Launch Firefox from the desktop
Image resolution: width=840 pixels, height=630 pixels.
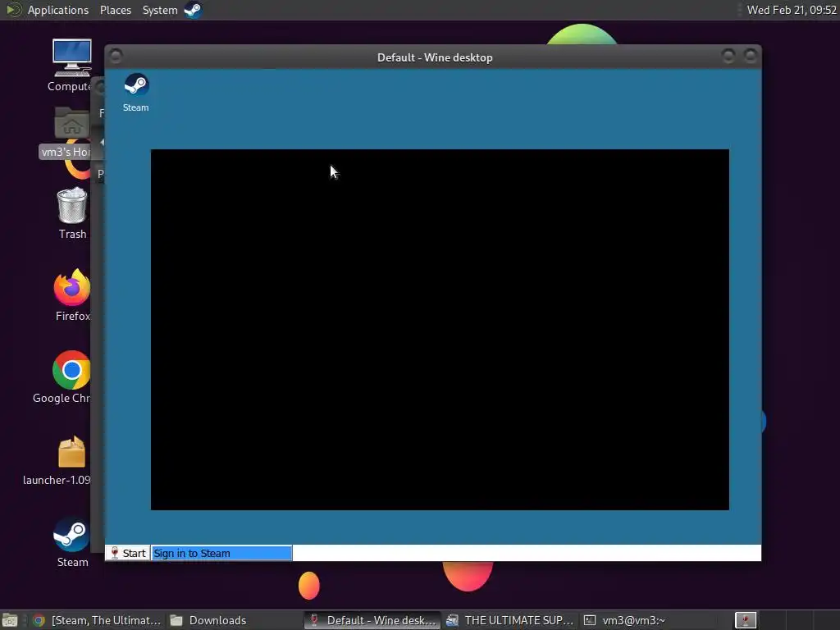click(x=72, y=295)
